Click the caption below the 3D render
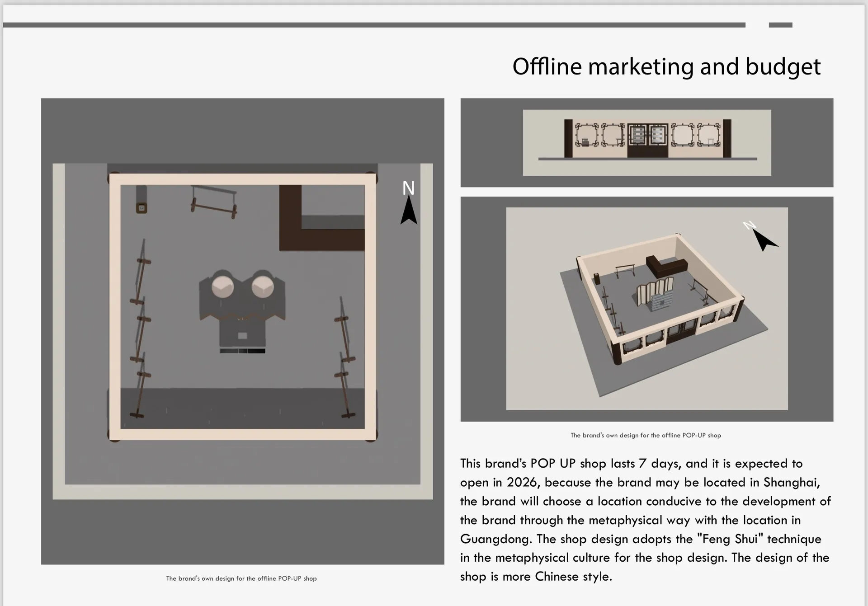The image size is (868, 606). 646,435
